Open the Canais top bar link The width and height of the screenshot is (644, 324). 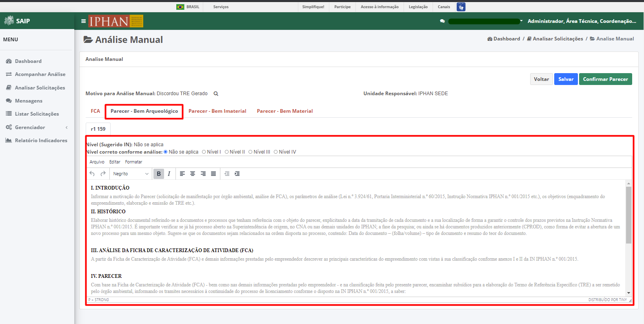(444, 7)
